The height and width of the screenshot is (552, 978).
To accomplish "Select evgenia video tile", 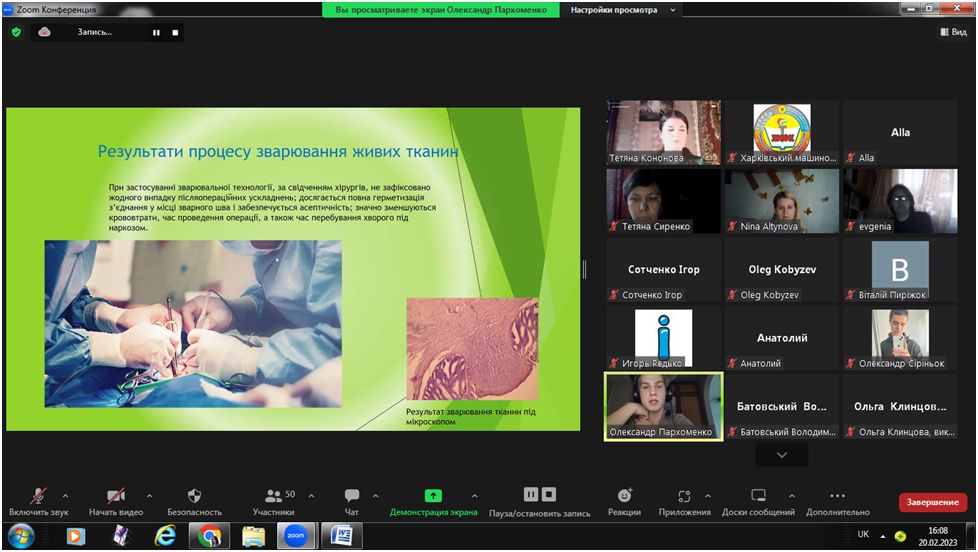I will pyautogui.click(x=900, y=201).
